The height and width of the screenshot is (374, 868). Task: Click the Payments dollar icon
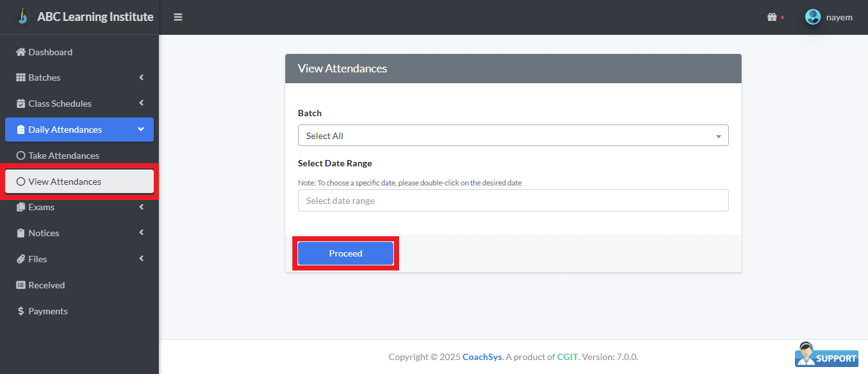pos(21,311)
